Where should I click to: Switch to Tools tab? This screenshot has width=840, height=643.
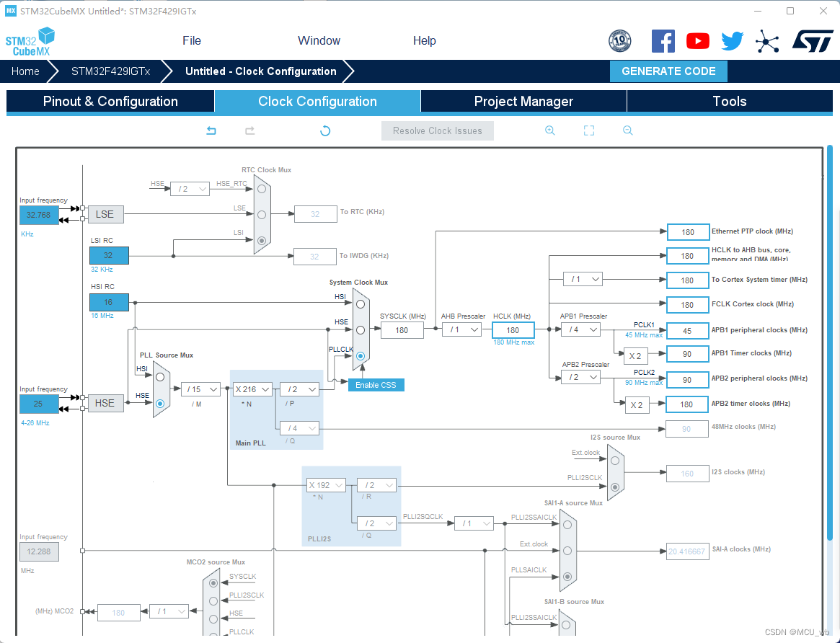[x=730, y=101]
